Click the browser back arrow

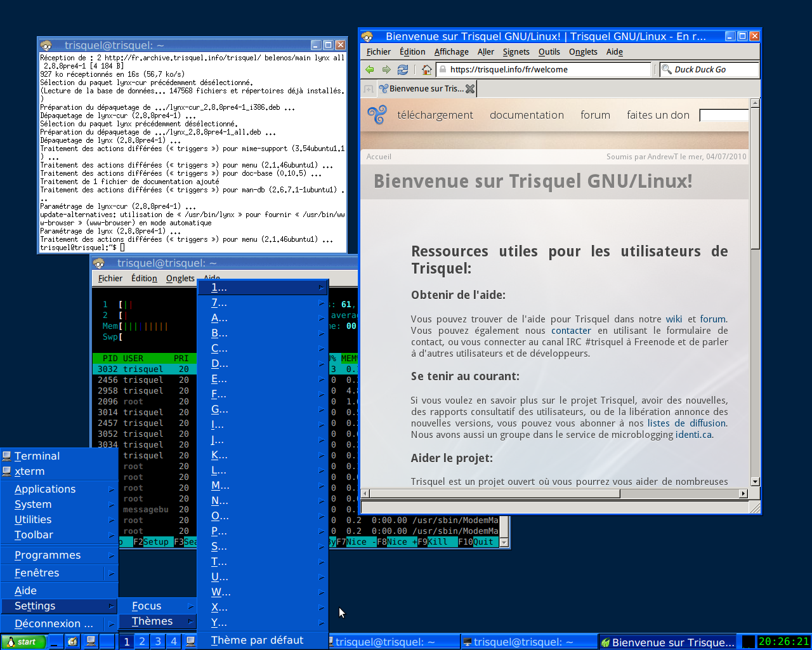click(370, 69)
